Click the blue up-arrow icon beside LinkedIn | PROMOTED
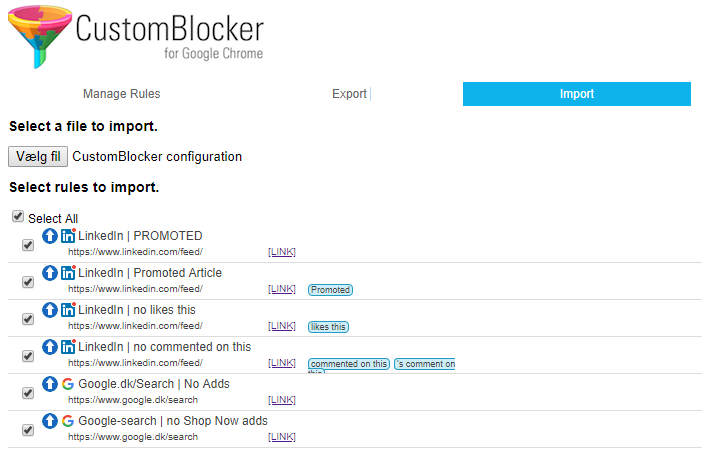Screen dimensions: 702x452 click(50, 235)
